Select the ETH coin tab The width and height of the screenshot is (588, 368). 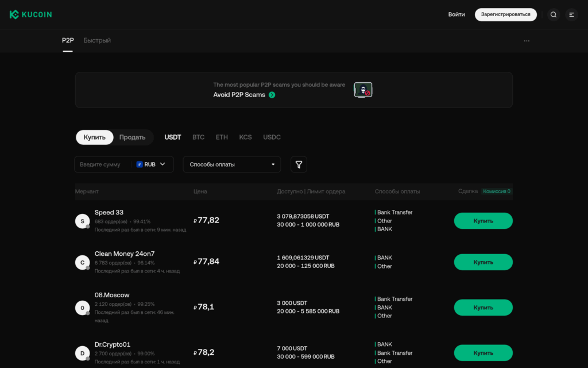click(222, 137)
